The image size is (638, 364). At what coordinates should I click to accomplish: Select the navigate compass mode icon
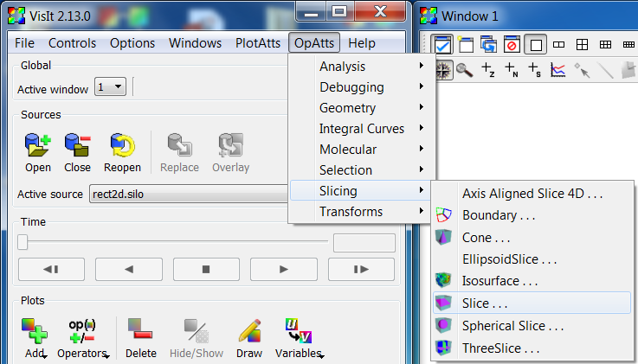(443, 70)
